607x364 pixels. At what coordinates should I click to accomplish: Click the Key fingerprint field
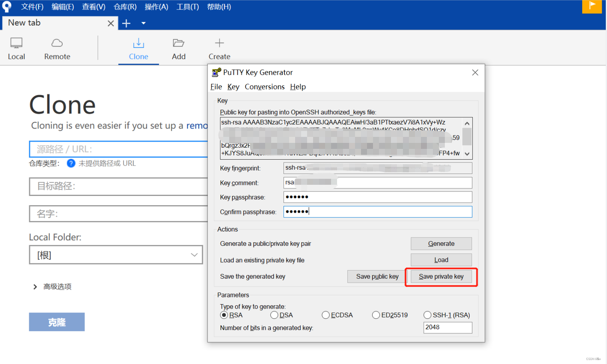[378, 168]
